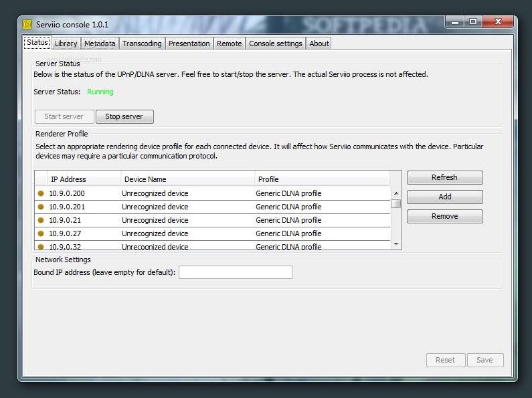
Task: Open profile dropdown for 10.9.0.201 row
Action: pyautogui.click(x=323, y=207)
